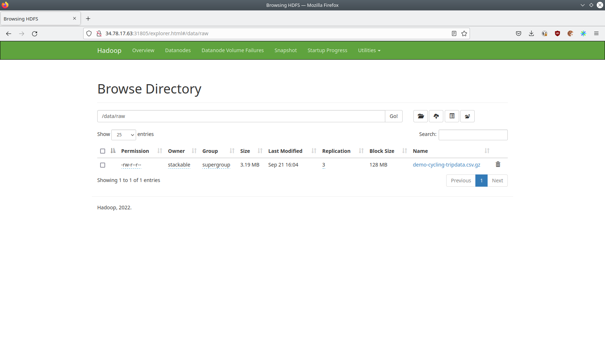
Task: Open the Snapshot menu item
Action: pyautogui.click(x=285, y=50)
